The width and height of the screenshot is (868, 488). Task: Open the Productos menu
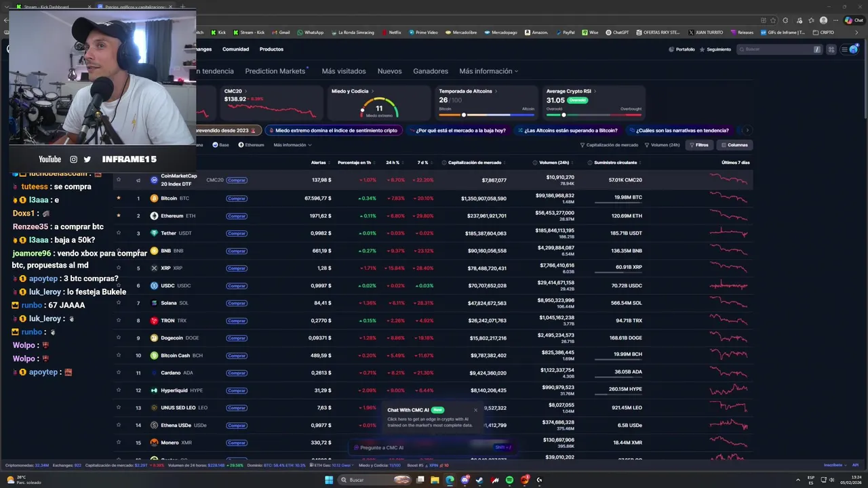[271, 49]
